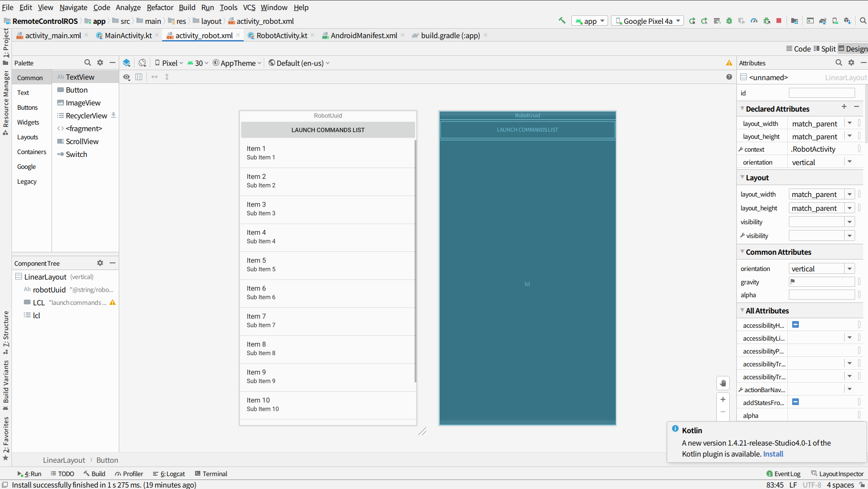Open the Profiler tool window
The image size is (868, 489).
click(129, 474)
